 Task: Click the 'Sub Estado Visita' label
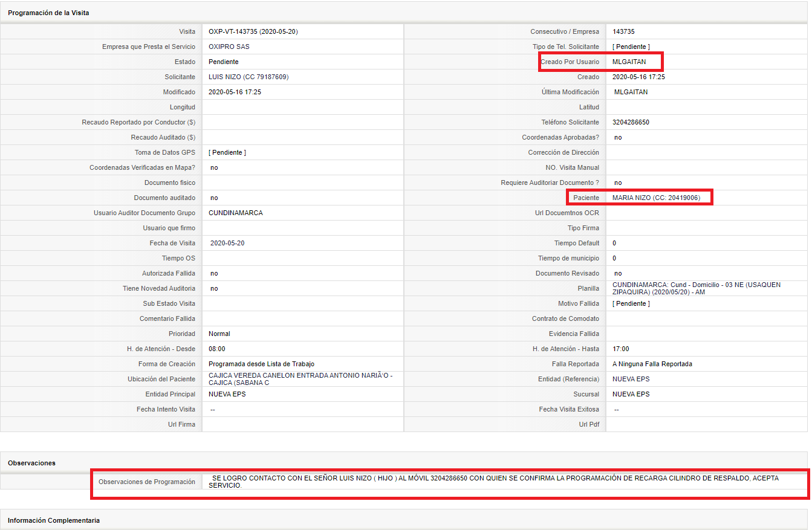coord(169,303)
